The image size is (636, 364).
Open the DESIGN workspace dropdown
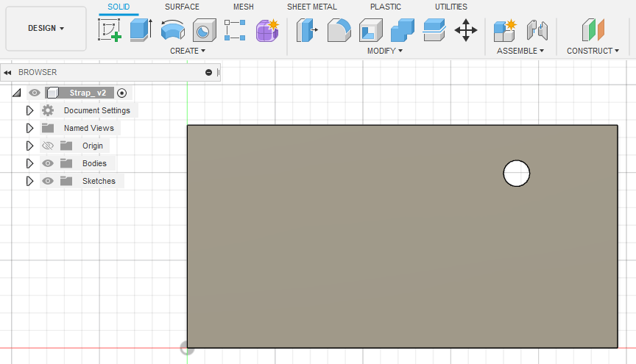coord(46,29)
